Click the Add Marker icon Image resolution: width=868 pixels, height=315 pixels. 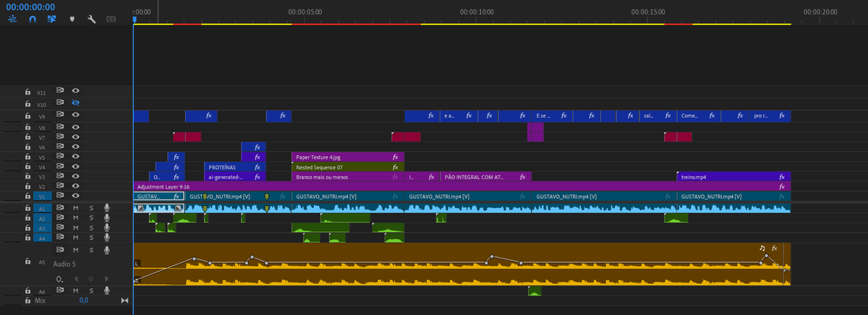pos(72,20)
